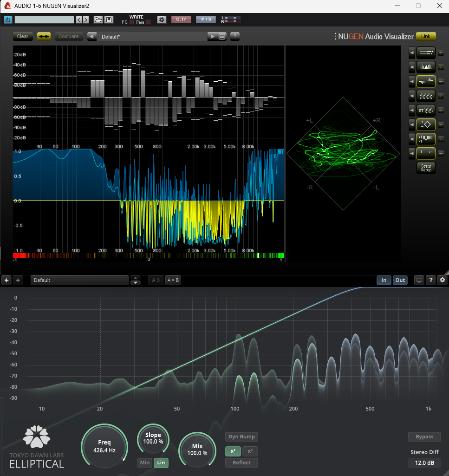
Task: Toggle the yellow double-arrow button
Action: click(x=44, y=36)
